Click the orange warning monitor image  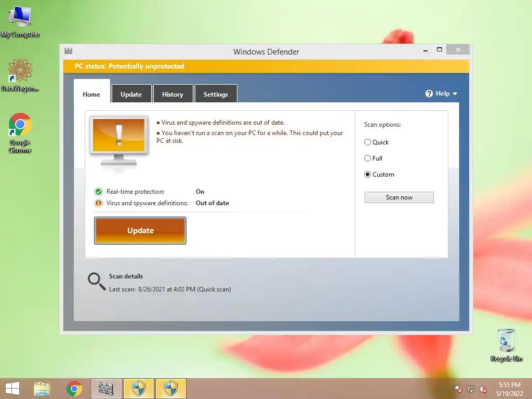119,142
